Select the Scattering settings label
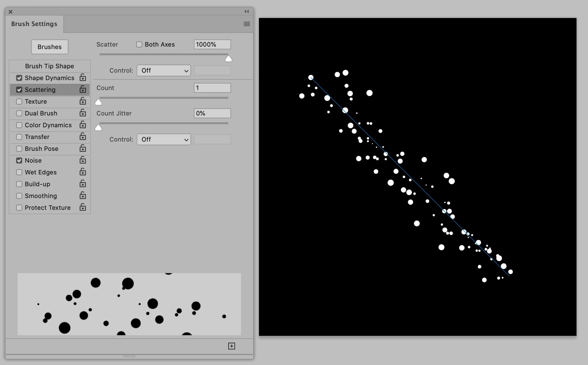The image size is (588, 365). [40, 90]
